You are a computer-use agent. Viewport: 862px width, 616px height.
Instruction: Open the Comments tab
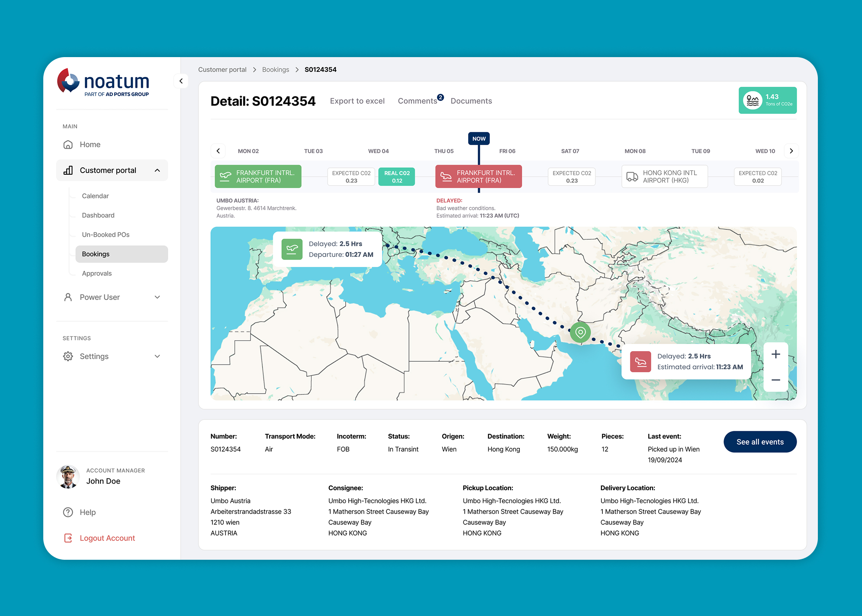[x=417, y=101]
